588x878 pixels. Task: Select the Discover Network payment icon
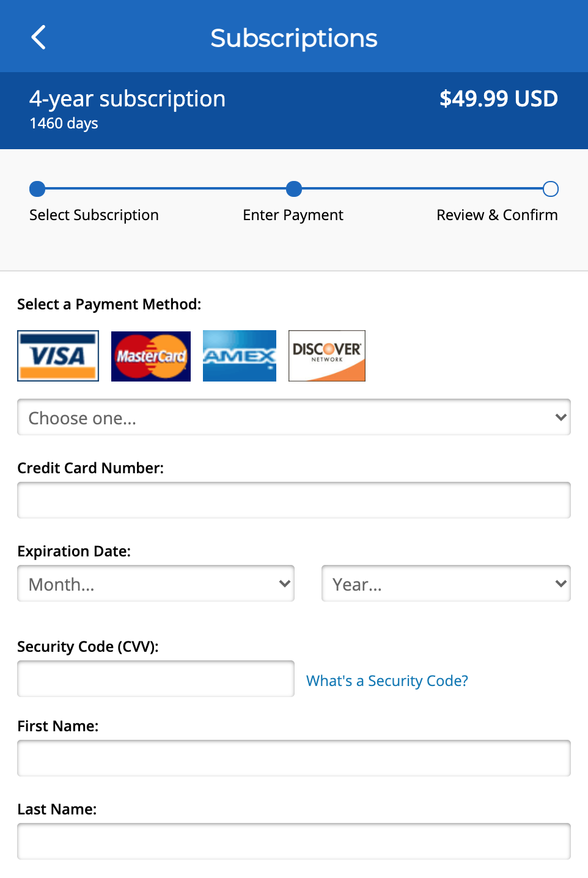[326, 355]
